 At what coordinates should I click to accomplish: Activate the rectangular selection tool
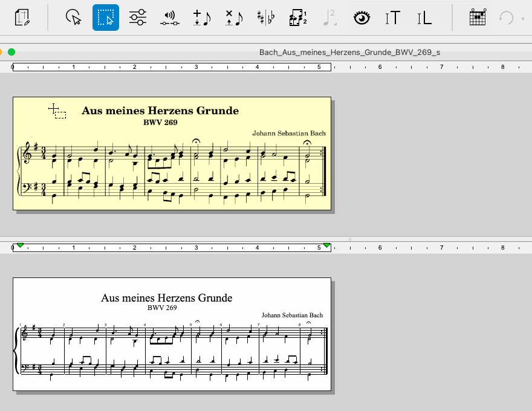[106, 18]
